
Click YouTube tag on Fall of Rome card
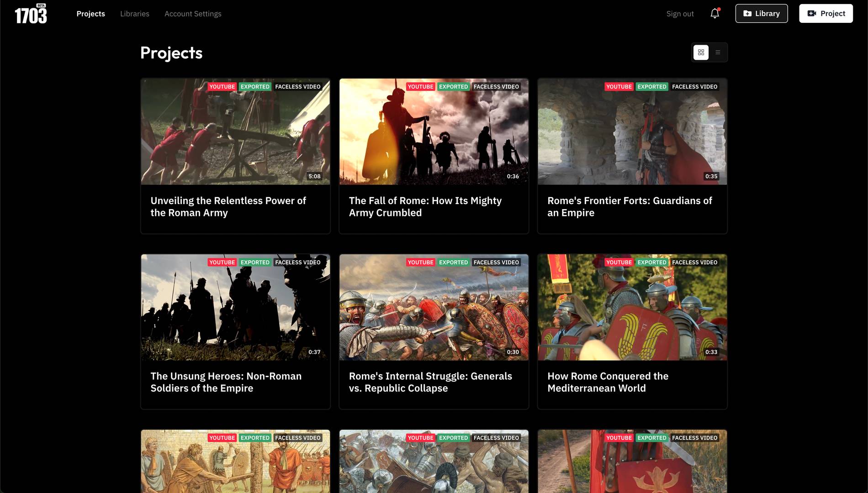(420, 87)
